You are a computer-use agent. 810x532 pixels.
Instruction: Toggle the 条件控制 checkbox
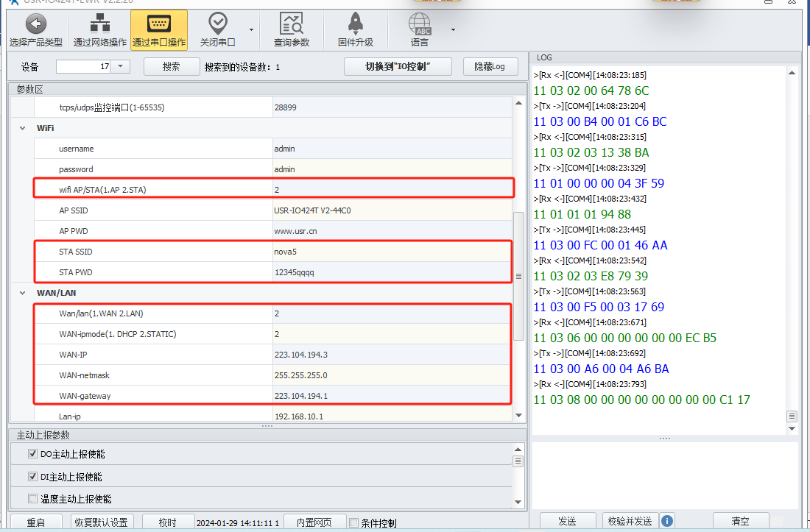(x=353, y=523)
